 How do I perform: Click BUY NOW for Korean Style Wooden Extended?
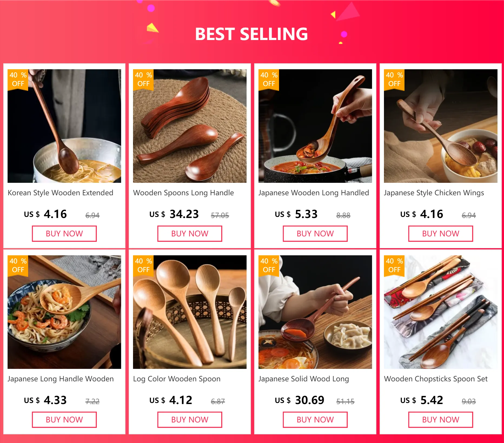click(x=64, y=234)
